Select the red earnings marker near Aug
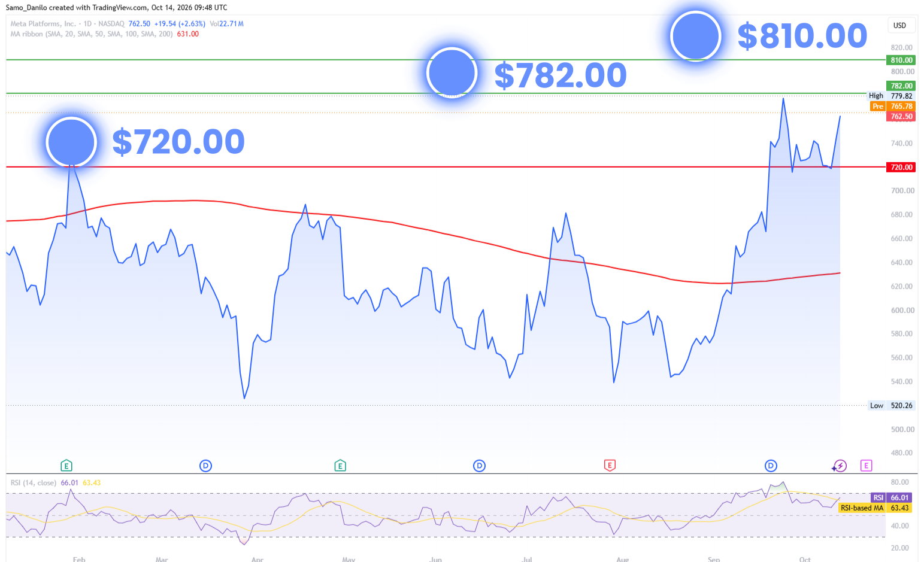 coord(610,466)
